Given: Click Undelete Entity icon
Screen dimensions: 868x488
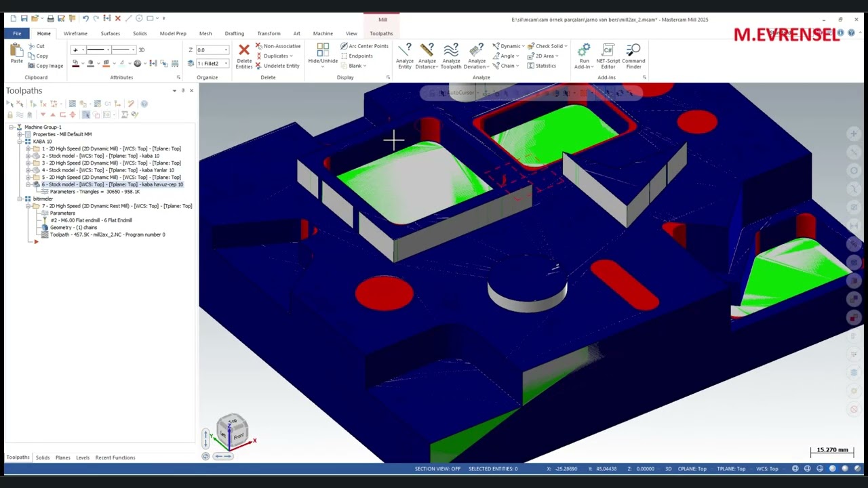Looking at the screenshot, I should tap(258, 66).
